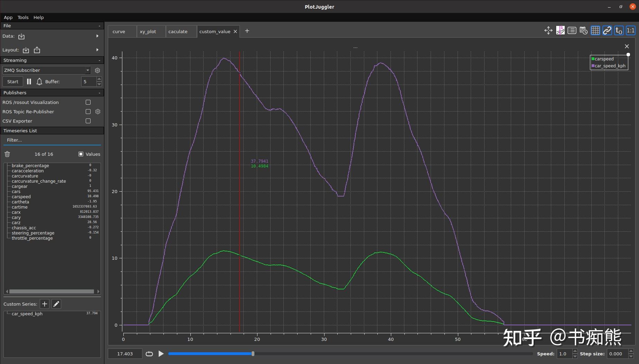Enable ROS /rosout Visualization checkbox
The width and height of the screenshot is (639, 364).
click(88, 102)
